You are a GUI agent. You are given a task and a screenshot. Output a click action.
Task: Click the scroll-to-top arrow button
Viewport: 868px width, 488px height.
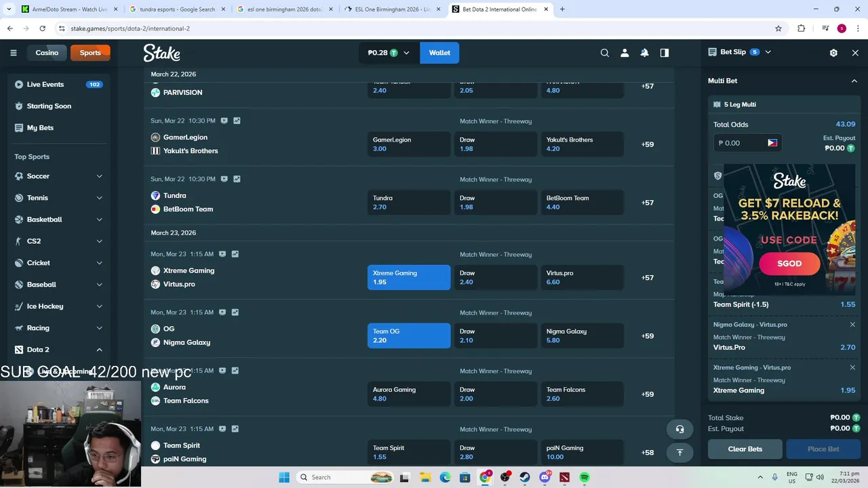(x=679, y=452)
